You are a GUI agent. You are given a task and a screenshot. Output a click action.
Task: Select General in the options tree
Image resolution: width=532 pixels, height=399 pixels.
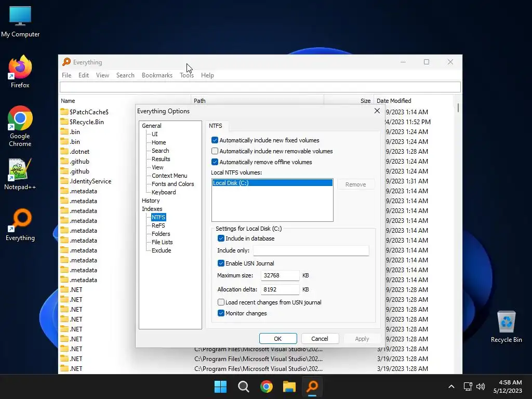[151, 126]
